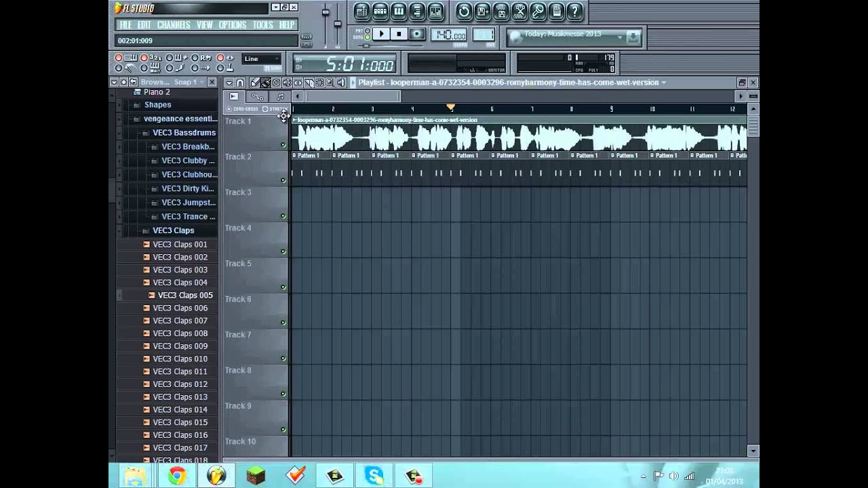Switch to Song mode radio button

(368, 37)
